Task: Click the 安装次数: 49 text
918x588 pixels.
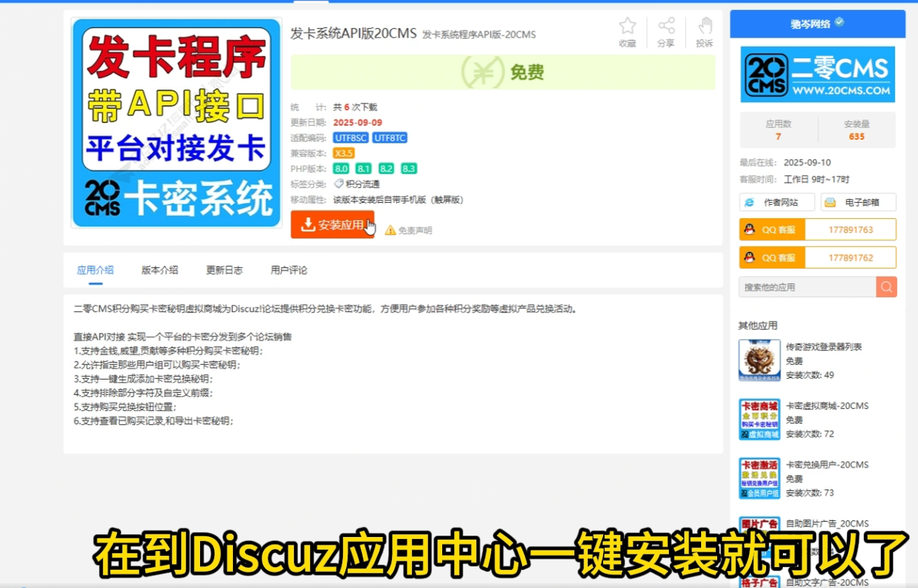Action: click(810, 375)
